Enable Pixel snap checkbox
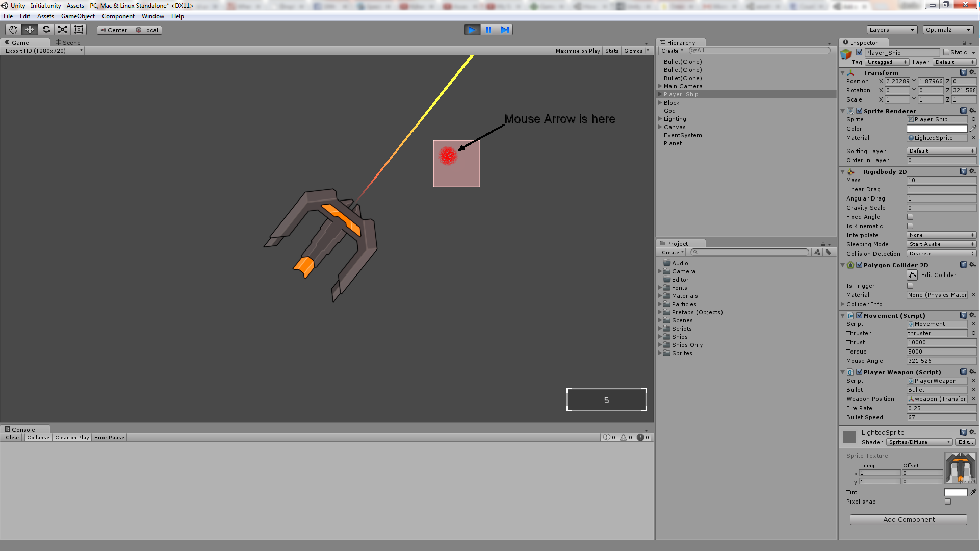Viewport: 980px width, 551px height. 948,502
